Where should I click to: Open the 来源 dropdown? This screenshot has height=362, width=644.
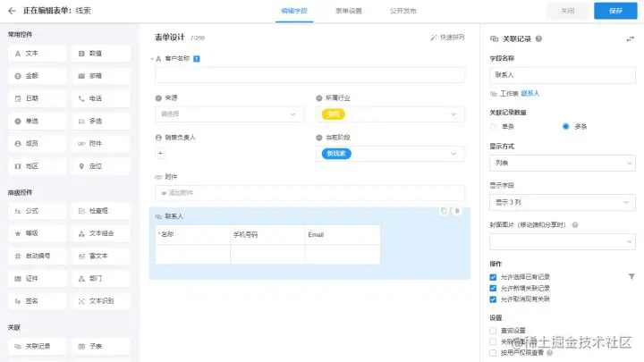(229, 114)
